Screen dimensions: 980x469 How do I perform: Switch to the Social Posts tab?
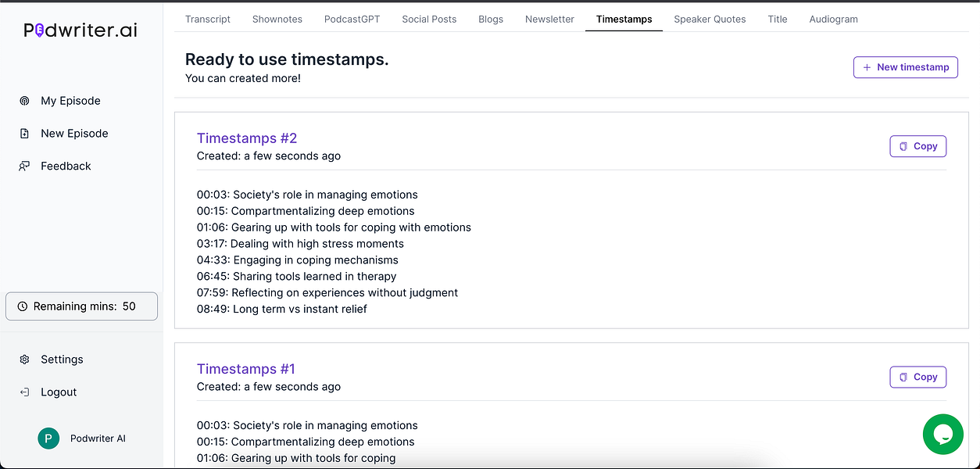429,19
